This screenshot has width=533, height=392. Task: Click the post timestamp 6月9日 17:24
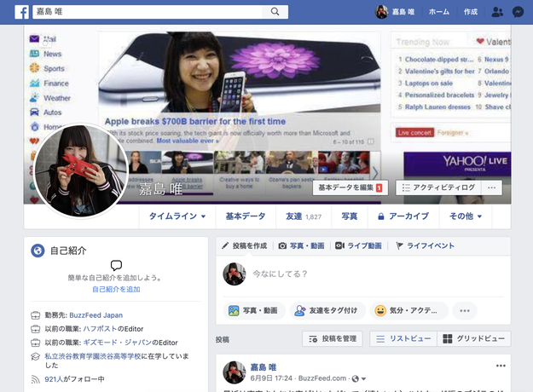pyautogui.click(x=271, y=378)
